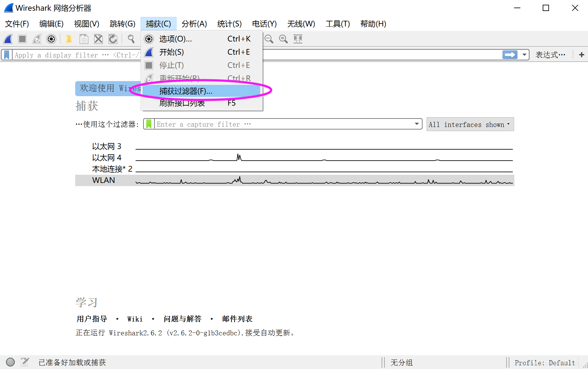This screenshot has width=588, height=369.
Task: Click the status bar capture comment pencil icon
Action: pyautogui.click(x=25, y=362)
